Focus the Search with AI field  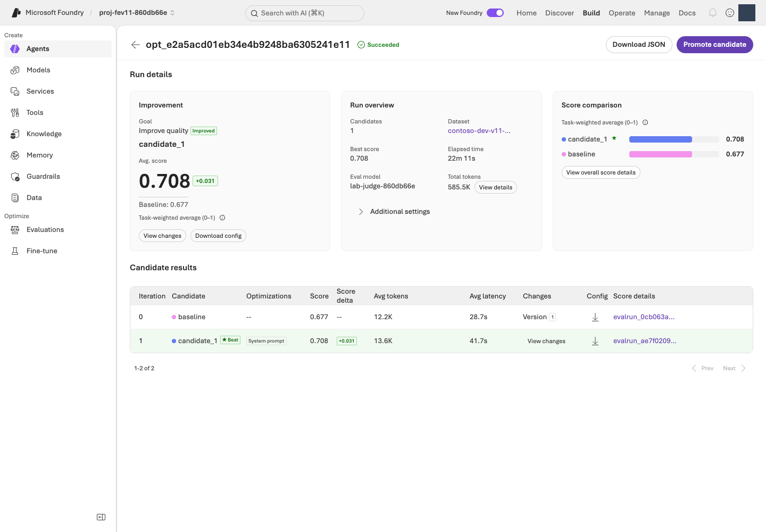305,13
